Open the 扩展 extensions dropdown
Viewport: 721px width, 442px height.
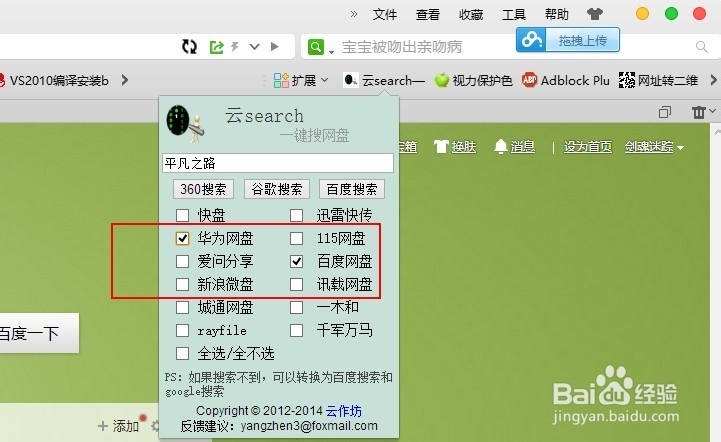301,80
